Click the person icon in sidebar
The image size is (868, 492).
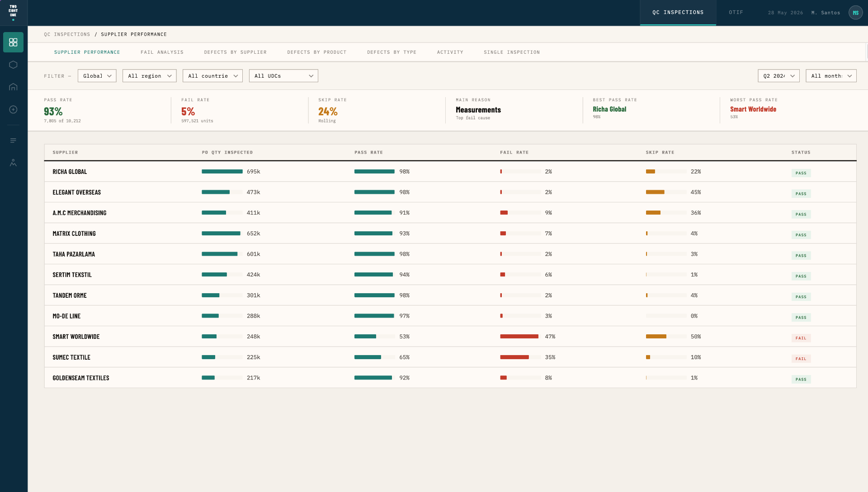tap(13, 163)
